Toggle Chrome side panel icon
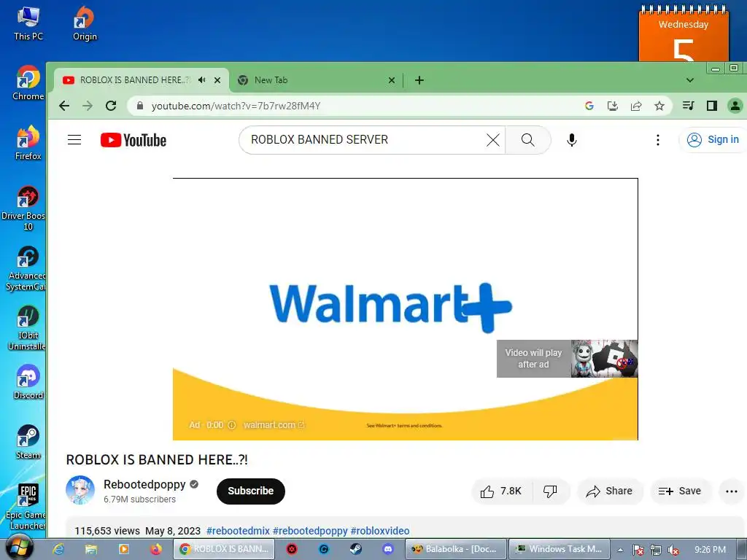The height and width of the screenshot is (560, 747). pyautogui.click(x=712, y=106)
